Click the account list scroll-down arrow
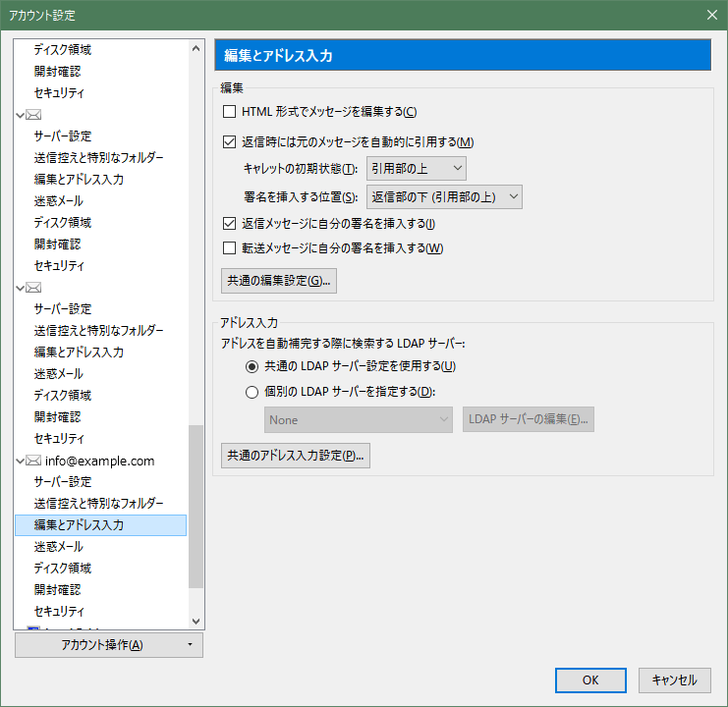Image resolution: width=728 pixels, height=707 pixels. point(196,621)
